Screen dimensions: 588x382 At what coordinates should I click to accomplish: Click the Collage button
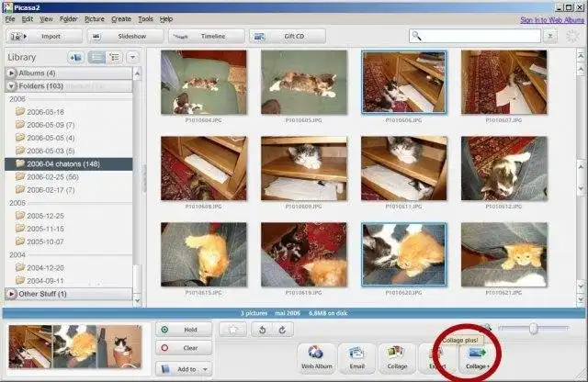click(397, 358)
